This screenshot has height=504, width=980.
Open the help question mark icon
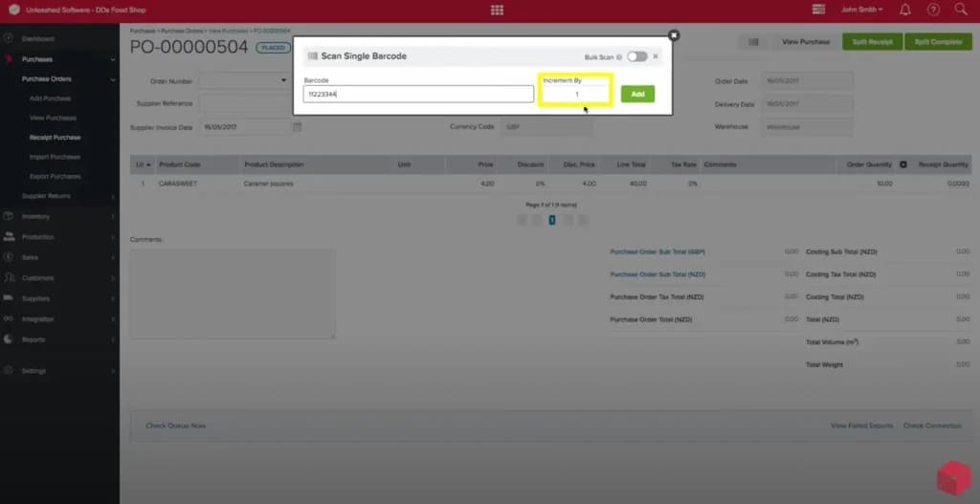click(933, 10)
